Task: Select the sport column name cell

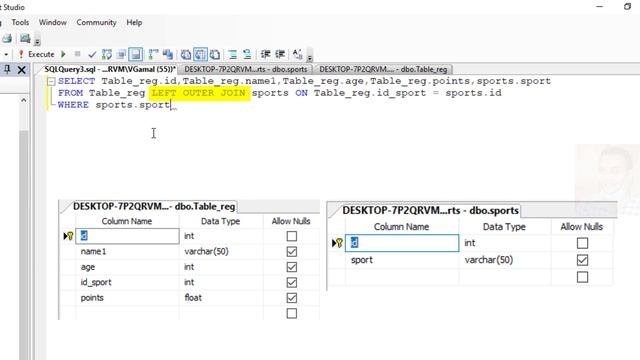Action: click(402, 260)
